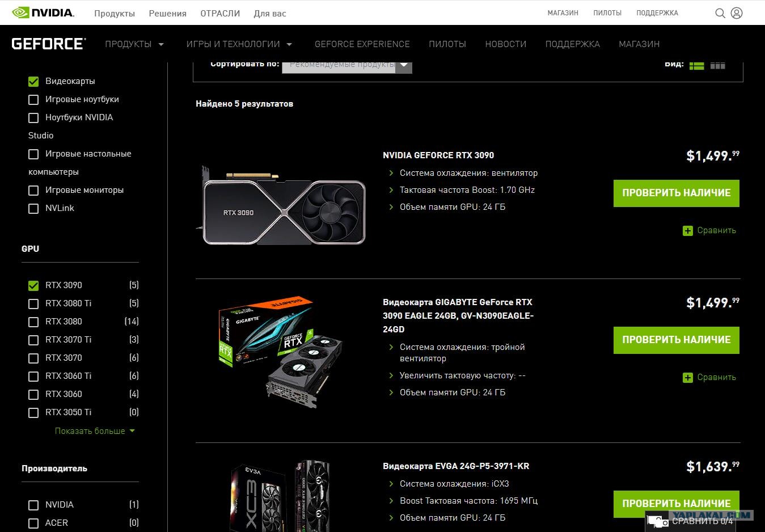Open the user account icon
The width and height of the screenshot is (765, 532).
pos(737,13)
